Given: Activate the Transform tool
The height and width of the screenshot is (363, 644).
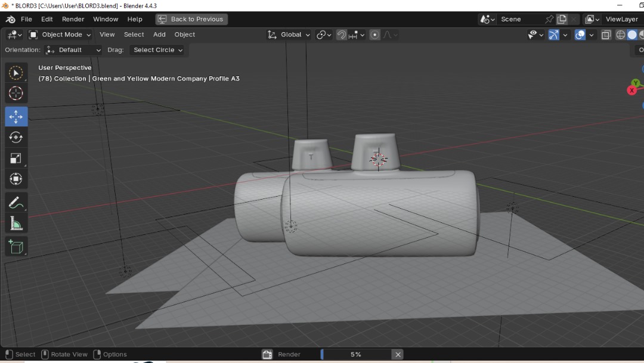Looking at the screenshot, I should pos(16,179).
